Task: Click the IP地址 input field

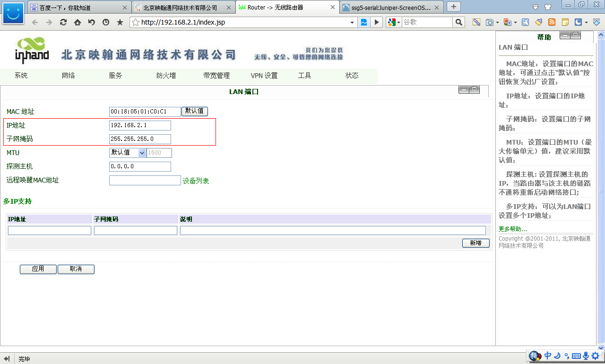Action: pyautogui.click(x=140, y=125)
